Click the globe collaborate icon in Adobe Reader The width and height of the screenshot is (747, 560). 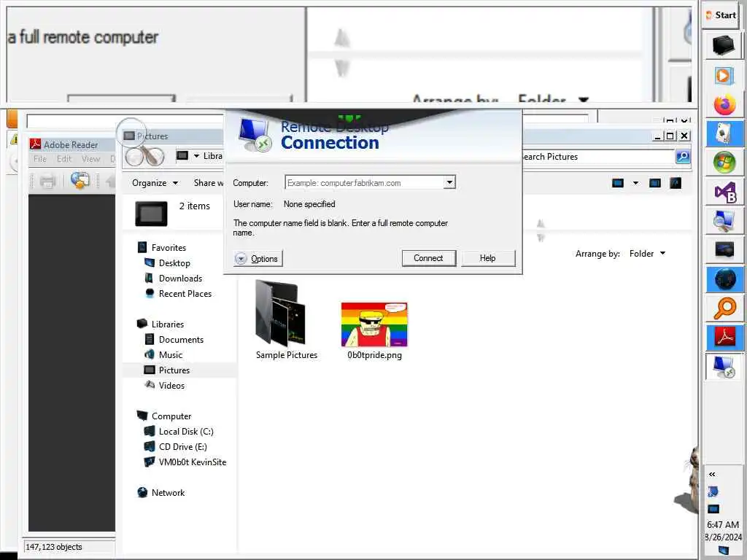80,181
